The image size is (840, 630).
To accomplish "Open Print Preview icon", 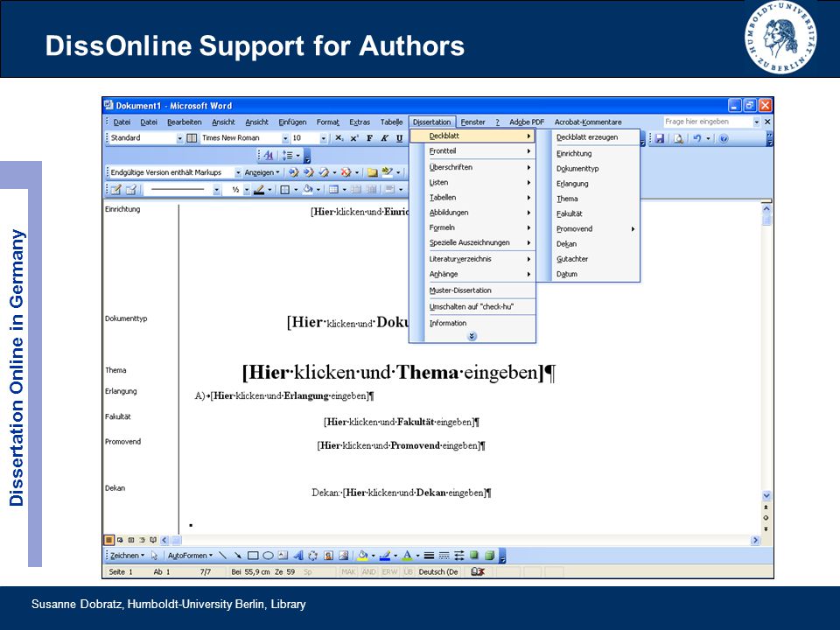I will [678, 139].
